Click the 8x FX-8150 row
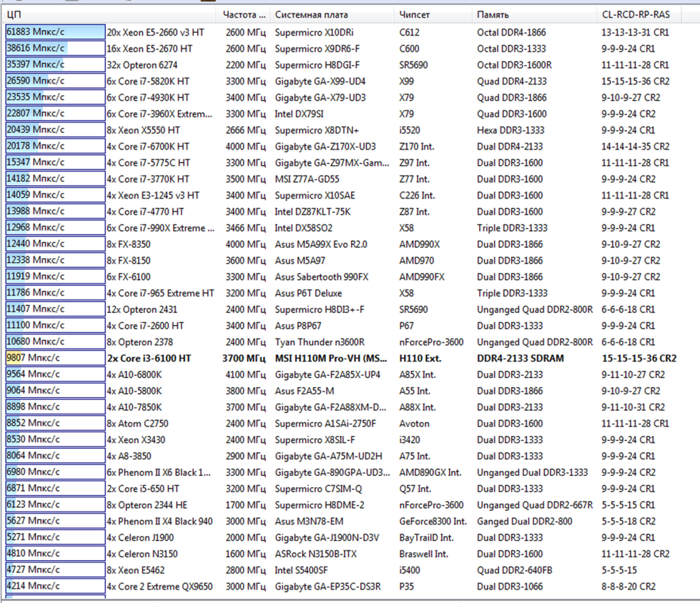Image resolution: width=700 pixels, height=603 pixels. pyautogui.click(x=128, y=261)
